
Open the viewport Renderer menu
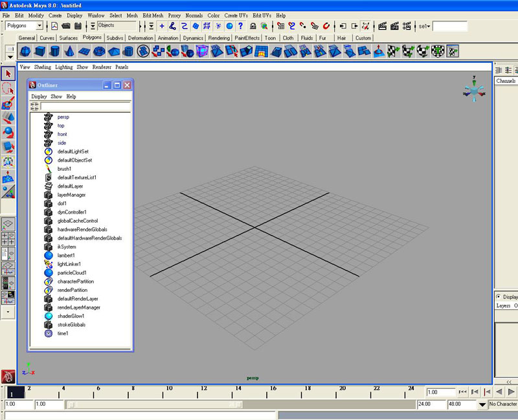coord(102,67)
